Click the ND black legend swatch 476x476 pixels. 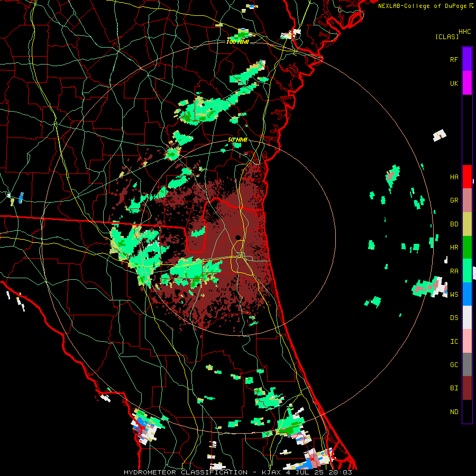click(x=467, y=411)
